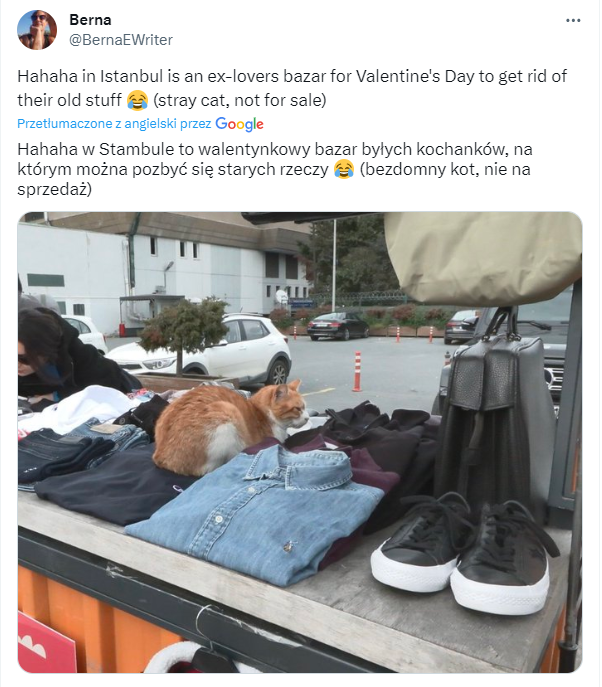The height and width of the screenshot is (687, 602).
Task: Open the @BernaEWriter handle link
Action: coord(121,40)
